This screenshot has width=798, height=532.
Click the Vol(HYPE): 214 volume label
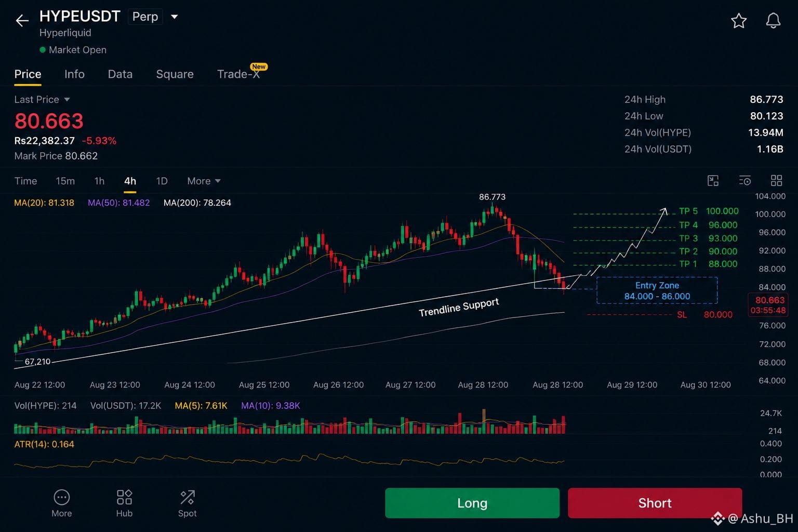[45, 406]
